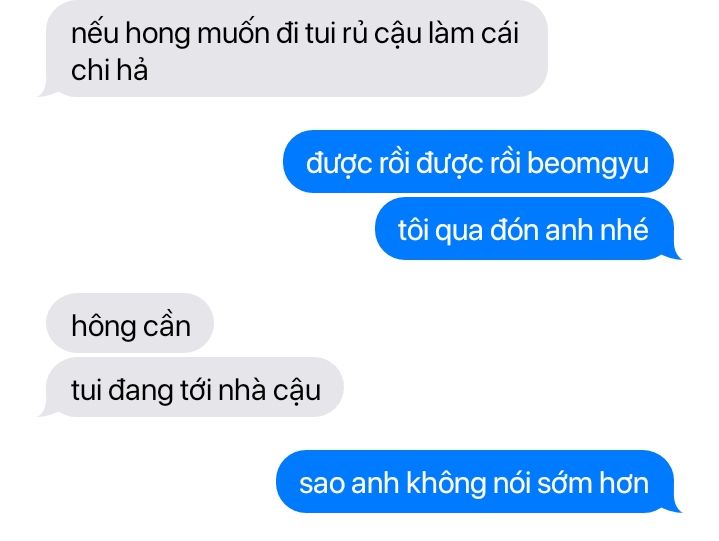Screen dimensions: 719x541
Task: Click the word "nhé" in the blue reply
Action: point(625,229)
